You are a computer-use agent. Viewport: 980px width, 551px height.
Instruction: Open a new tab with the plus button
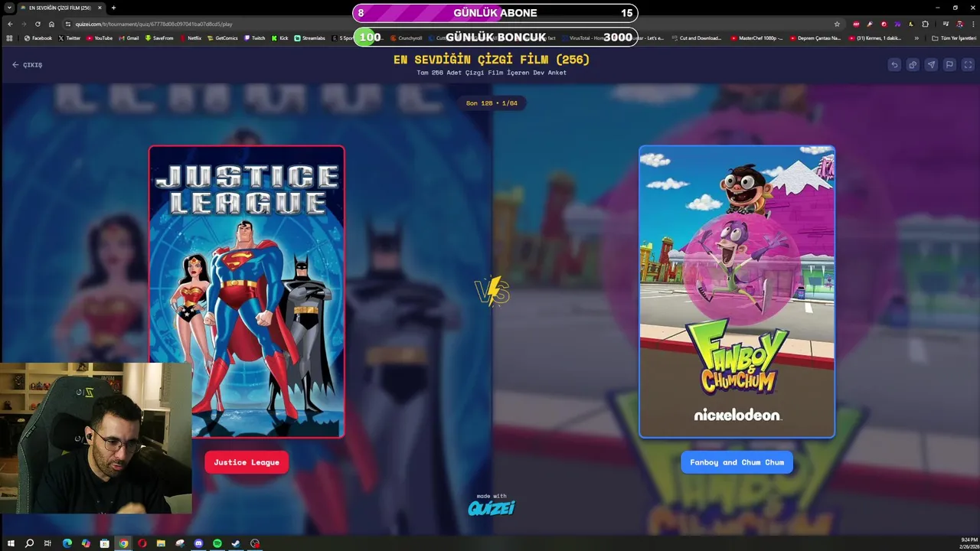click(x=113, y=8)
